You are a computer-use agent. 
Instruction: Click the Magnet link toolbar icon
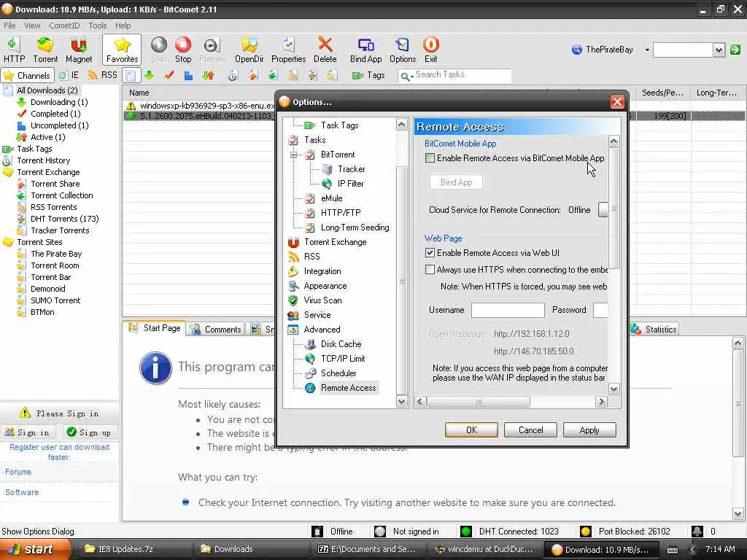point(79,50)
